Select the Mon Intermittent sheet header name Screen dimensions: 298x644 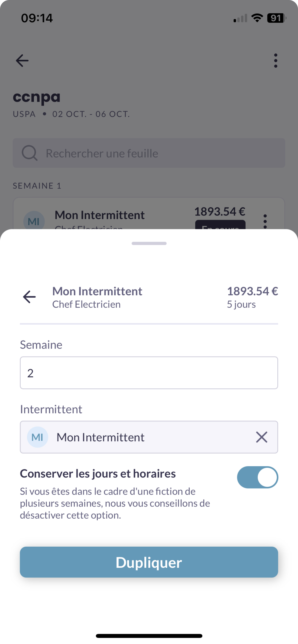tap(97, 291)
